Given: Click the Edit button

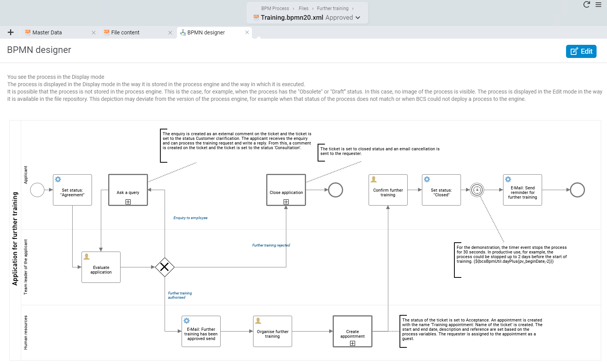Looking at the screenshot, I should pyautogui.click(x=581, y=51).
